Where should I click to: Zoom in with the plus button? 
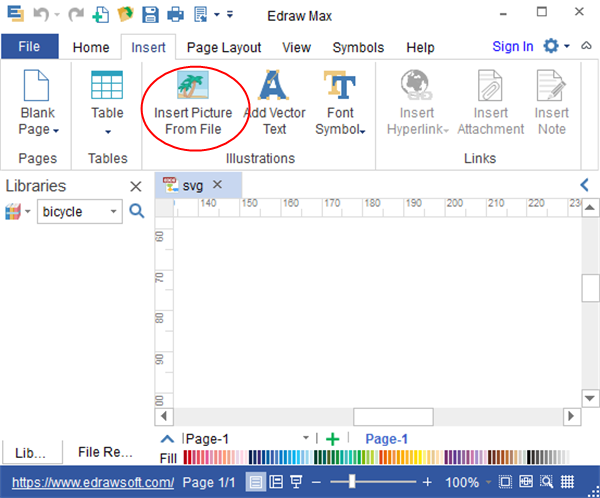[x=427, y=482]
